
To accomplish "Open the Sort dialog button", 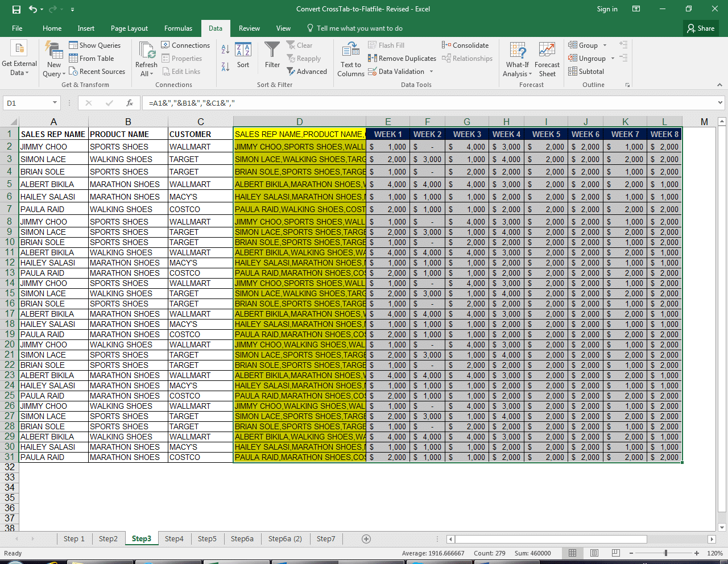I will point(243,56).
